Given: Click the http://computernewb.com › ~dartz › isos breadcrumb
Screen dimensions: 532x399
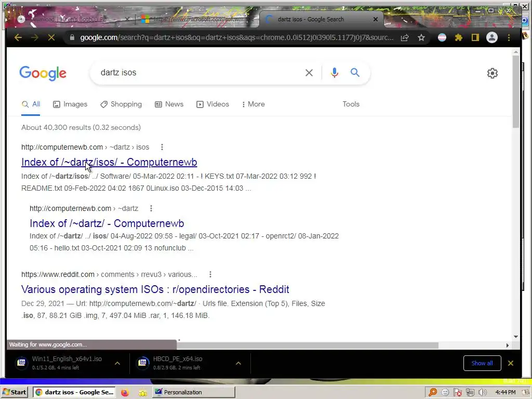Looking at the screenshot, I should click(x=85, y=147).
